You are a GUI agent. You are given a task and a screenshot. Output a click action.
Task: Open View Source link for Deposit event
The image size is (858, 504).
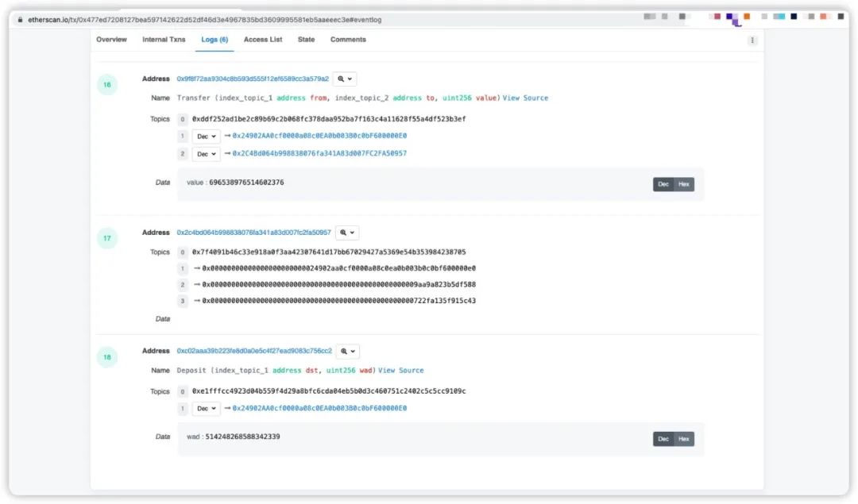pos(400,370)
